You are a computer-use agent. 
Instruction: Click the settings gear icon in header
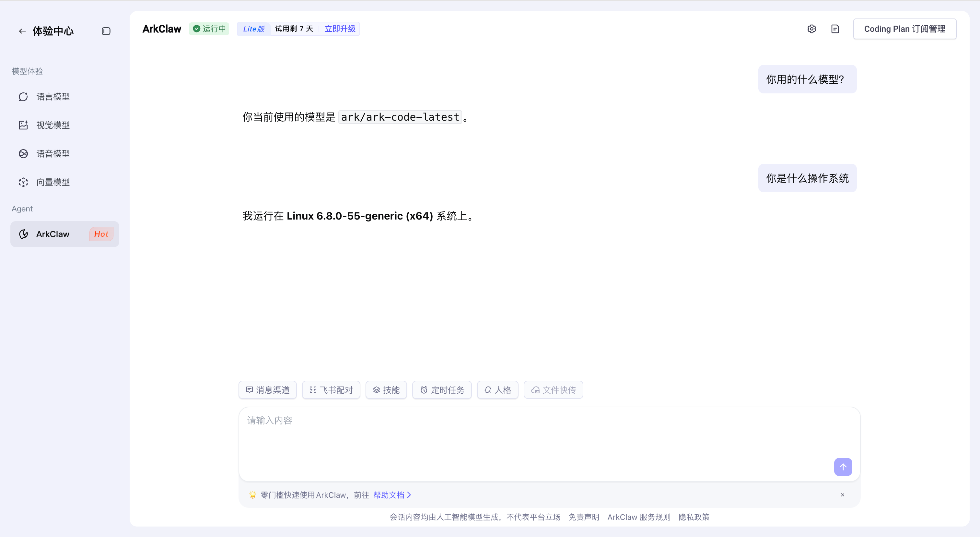tap(811, 29)
